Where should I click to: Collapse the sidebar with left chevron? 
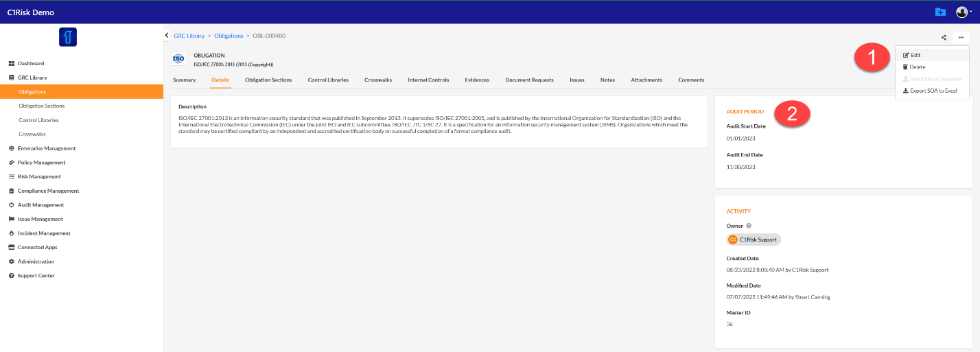point(167,36)
